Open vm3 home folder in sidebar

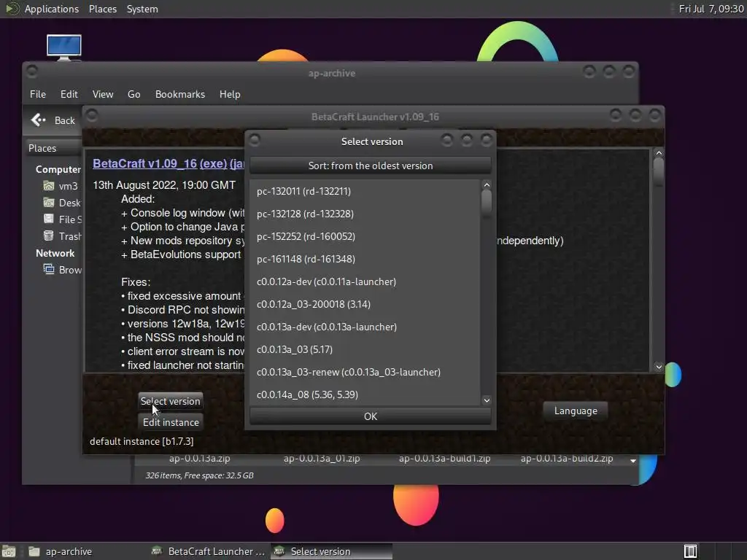[x=61, y=186]
